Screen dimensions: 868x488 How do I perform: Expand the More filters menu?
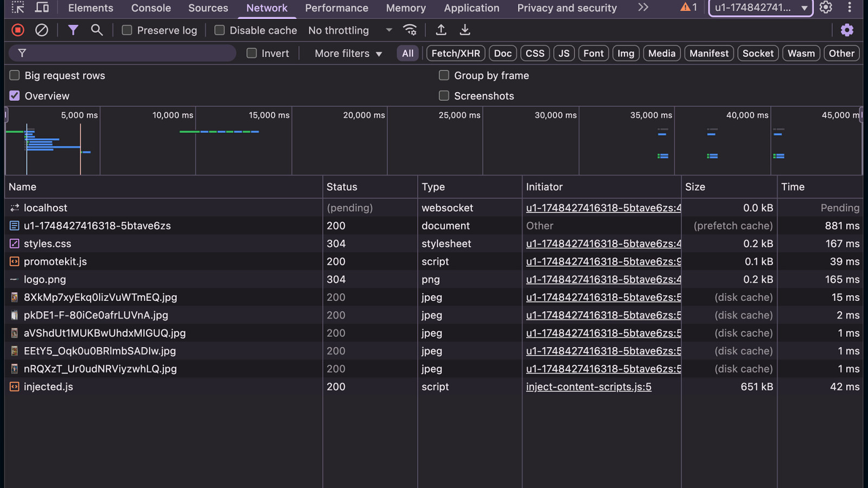[348, 53]
